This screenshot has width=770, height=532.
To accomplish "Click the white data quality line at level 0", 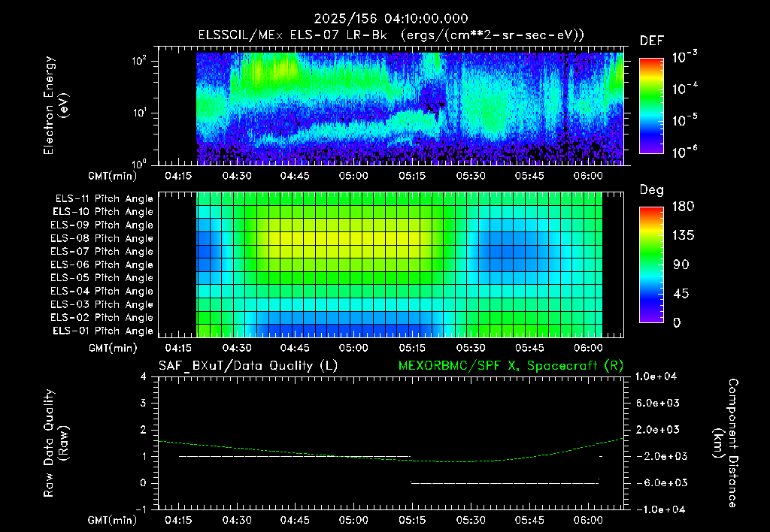I will click(x=505, y=483).
